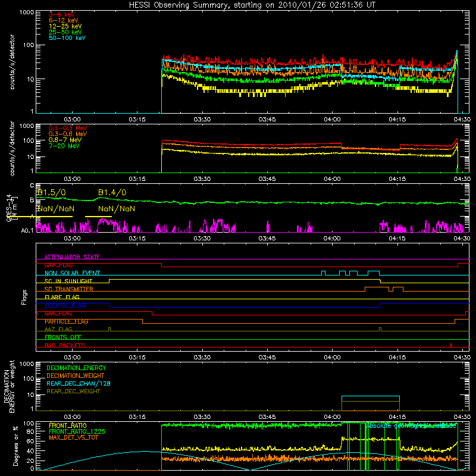Viewport: 476px width, 476px height.
Task: Click the 0.1-0.3 MeV legend label
Action: (68, 128)
